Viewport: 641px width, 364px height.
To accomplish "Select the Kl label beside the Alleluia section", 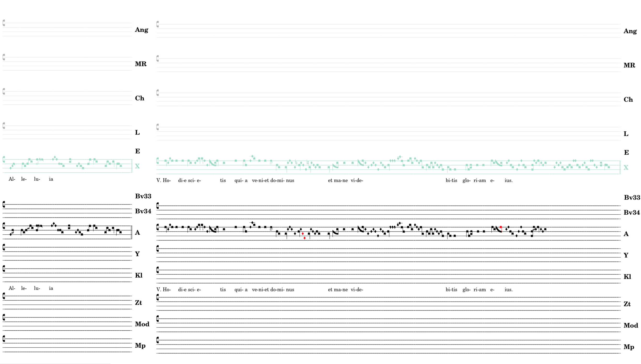I will click(x=139, y=275).
